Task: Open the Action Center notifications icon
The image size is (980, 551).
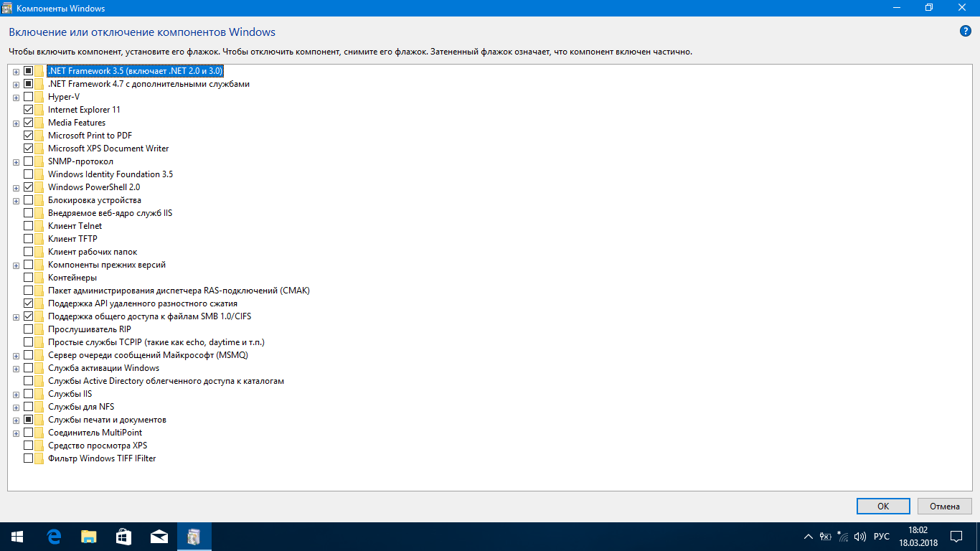Action: click(x=956, y=537)
